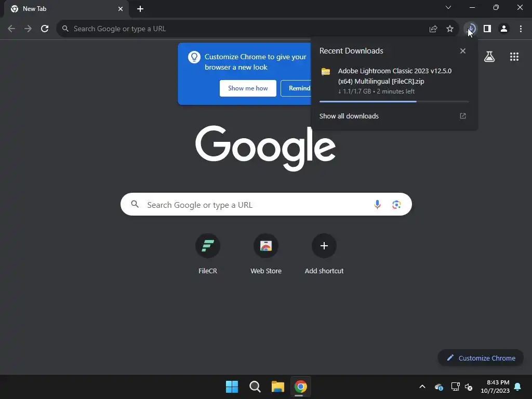Click Show me how button
This screenshot has width=532, height=399.
coord(248,88)
